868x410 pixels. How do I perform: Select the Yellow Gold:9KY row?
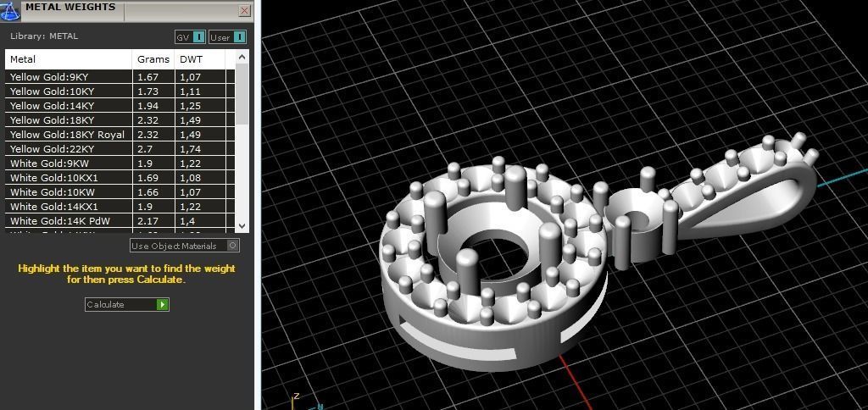pos(120,77)
